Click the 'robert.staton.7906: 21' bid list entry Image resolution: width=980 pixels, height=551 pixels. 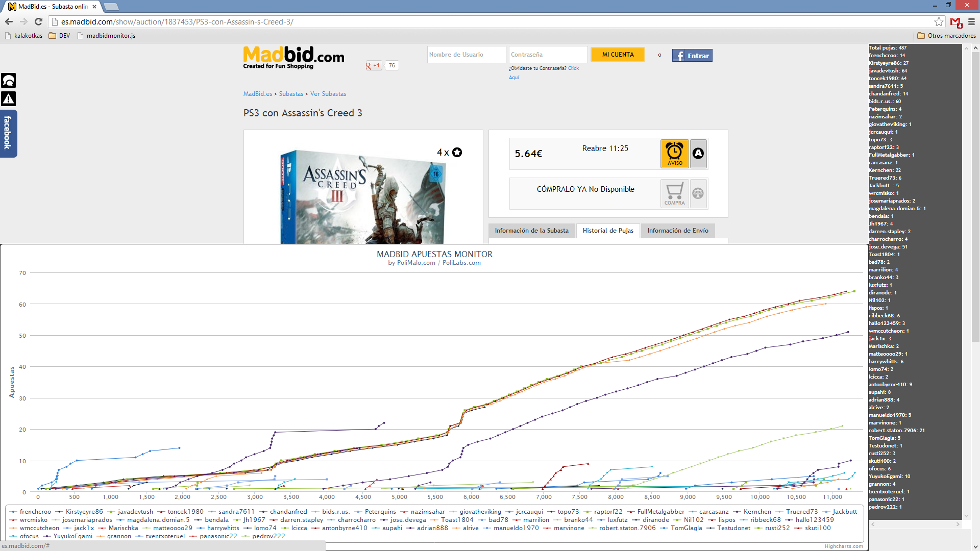[x=897, y=431]
